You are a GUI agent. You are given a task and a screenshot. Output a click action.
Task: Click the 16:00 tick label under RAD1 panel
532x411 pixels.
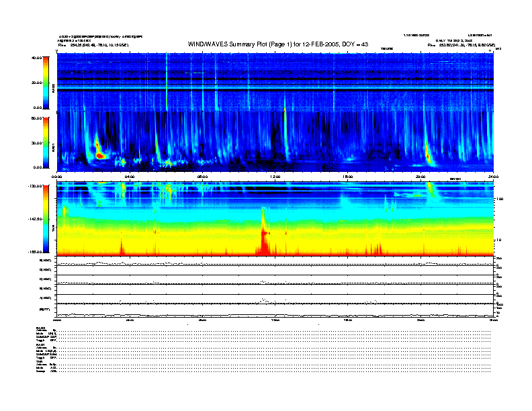coord(348,177)
